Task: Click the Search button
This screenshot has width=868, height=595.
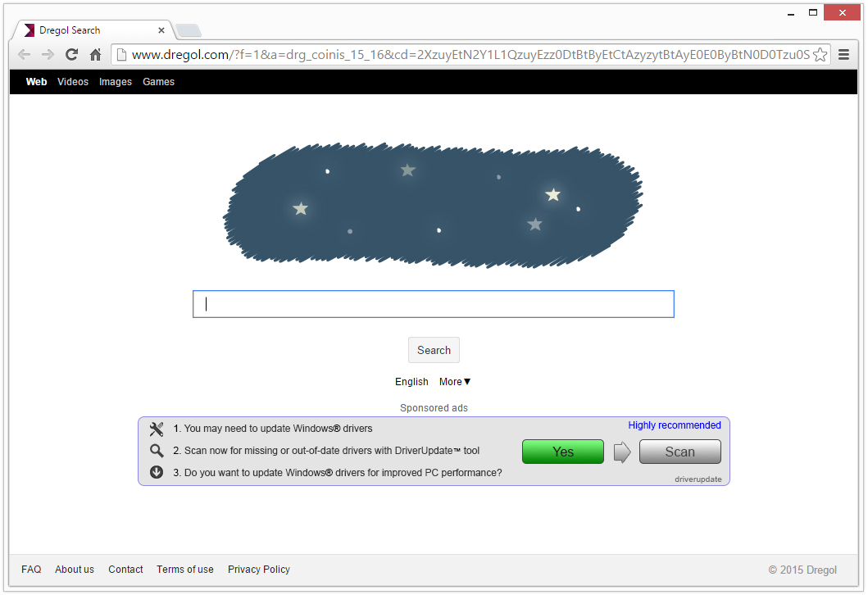Action: coord(434,350)
